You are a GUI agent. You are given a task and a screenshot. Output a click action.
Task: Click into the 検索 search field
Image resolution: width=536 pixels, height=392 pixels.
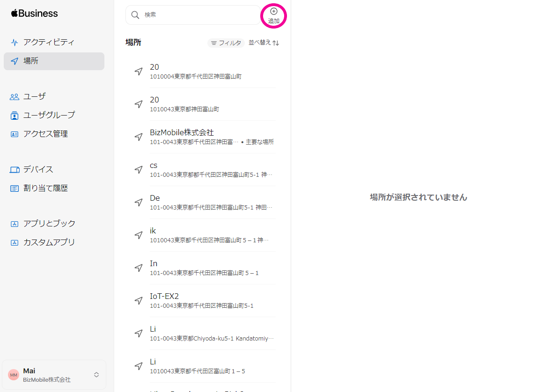click(199, 15)
